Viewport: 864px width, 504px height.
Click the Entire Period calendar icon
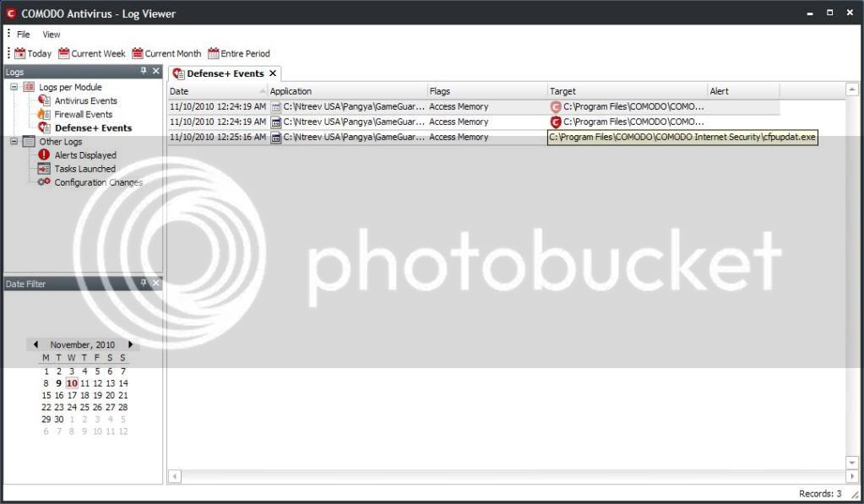[213, 53]
